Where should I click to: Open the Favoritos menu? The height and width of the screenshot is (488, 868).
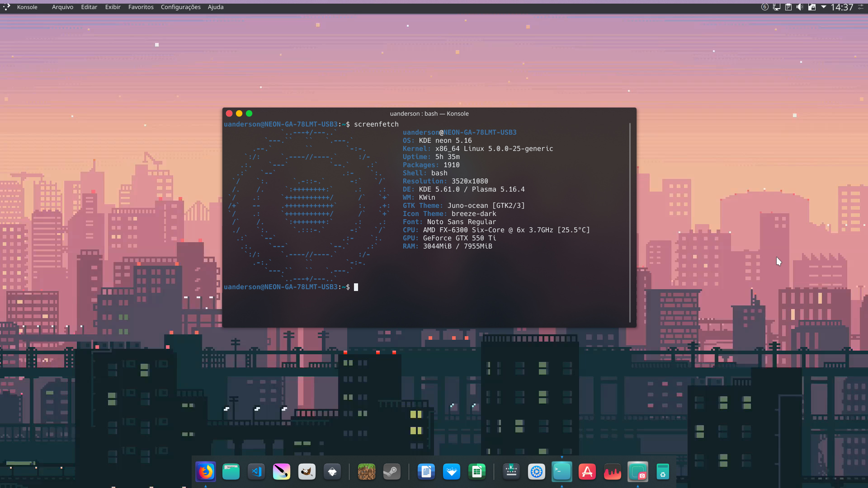pyautogui.click(x=141, y=7)
